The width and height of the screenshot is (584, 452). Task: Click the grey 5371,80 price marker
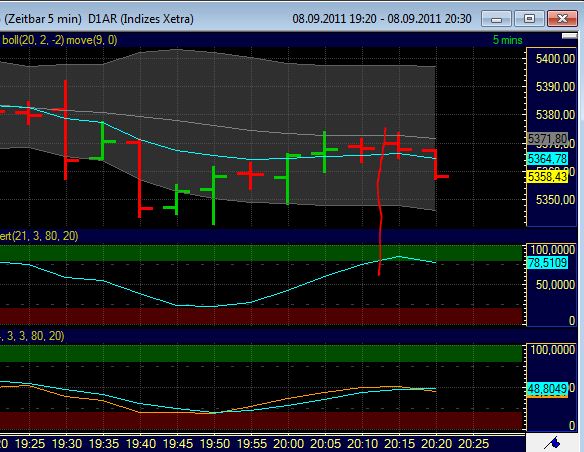click(x=547, y=139)
